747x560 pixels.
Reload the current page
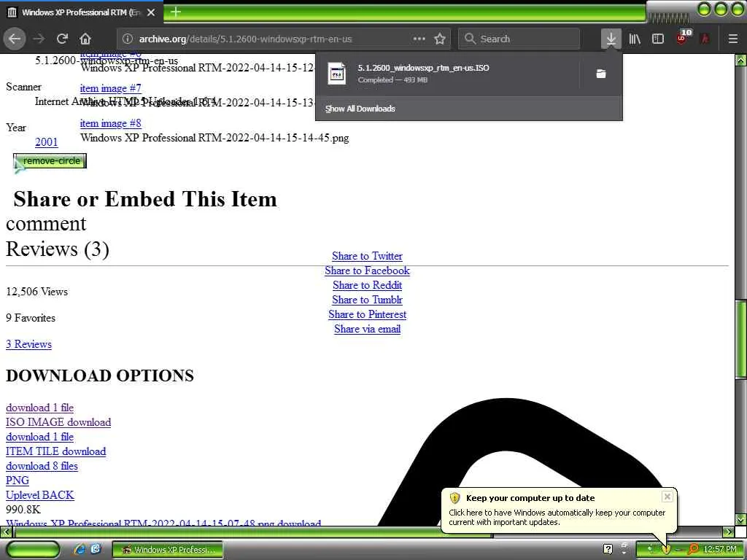tap(62, 39)
